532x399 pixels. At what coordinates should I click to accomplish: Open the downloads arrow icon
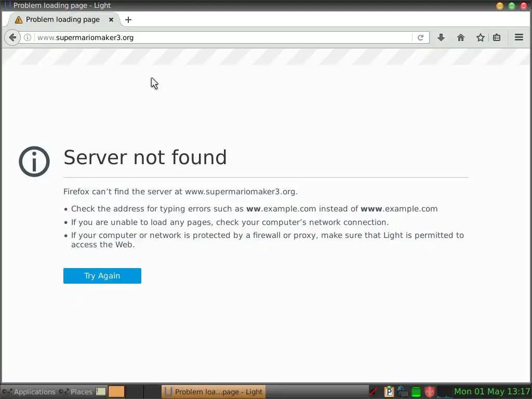tap(441, 37)
